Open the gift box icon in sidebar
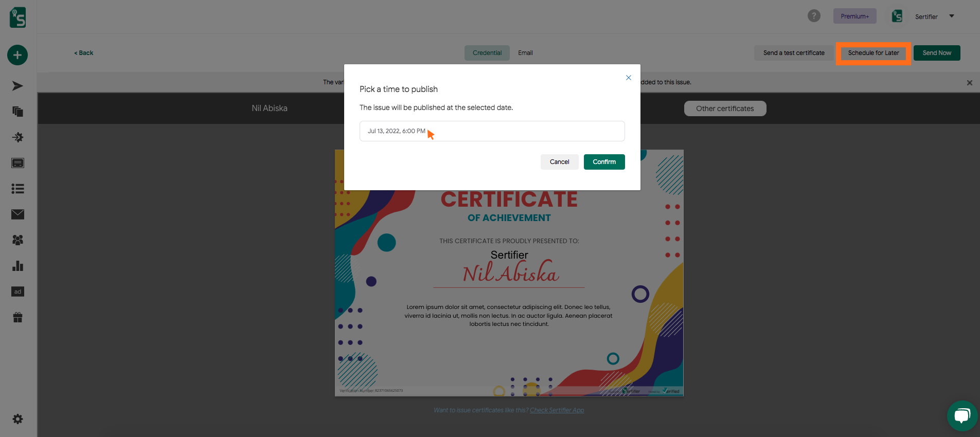This screenshot has height=437, width=980. pyautogui.click(x=17, y=317)
